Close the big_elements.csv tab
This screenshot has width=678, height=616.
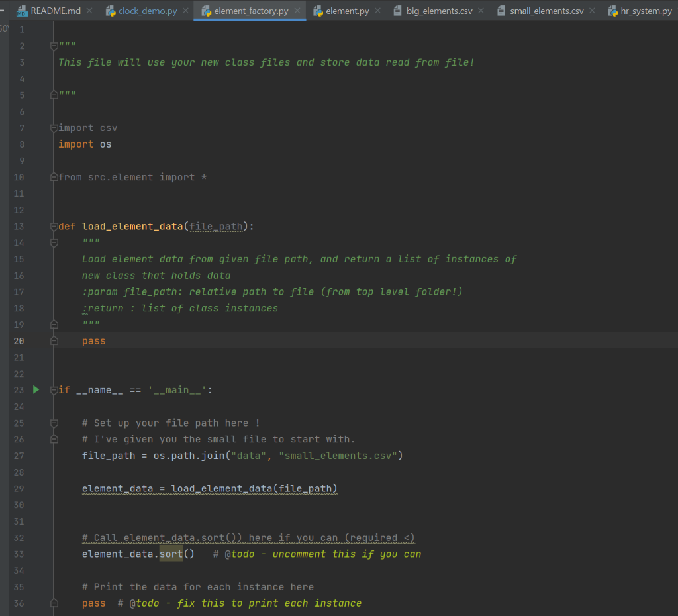481,11
